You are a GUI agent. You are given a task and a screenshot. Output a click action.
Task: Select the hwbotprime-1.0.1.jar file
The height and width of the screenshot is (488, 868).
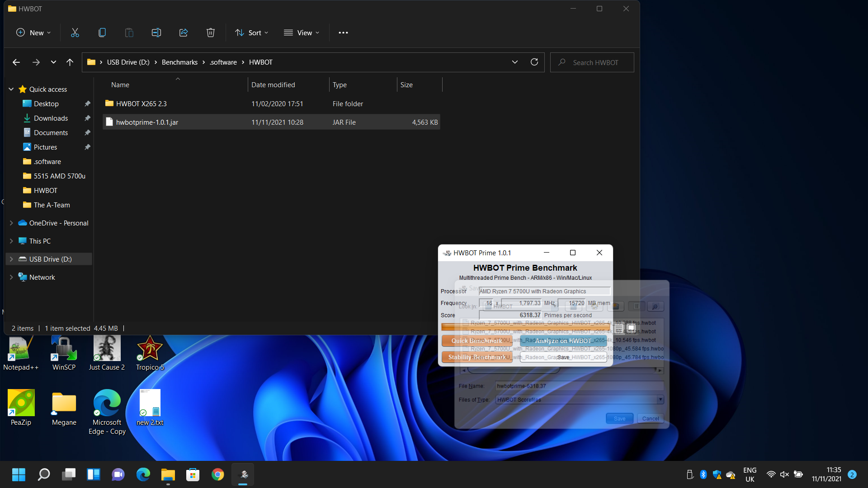point(271,122)
